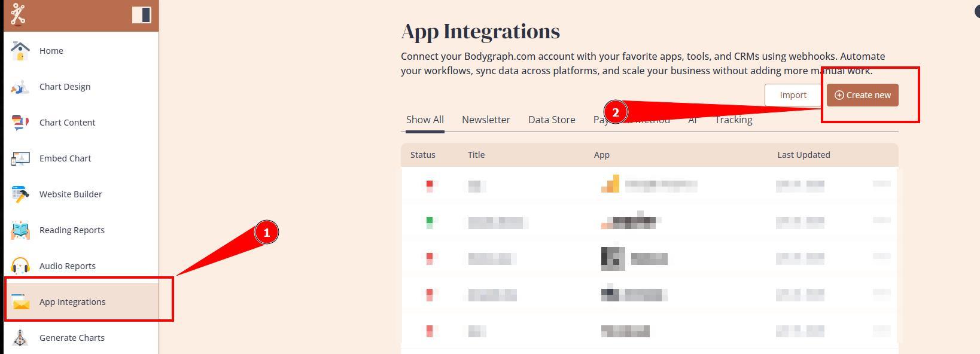Viewport: 980px width, 354px height.
Task: Click the Reading Reports book icon
Action: point(20,230)
